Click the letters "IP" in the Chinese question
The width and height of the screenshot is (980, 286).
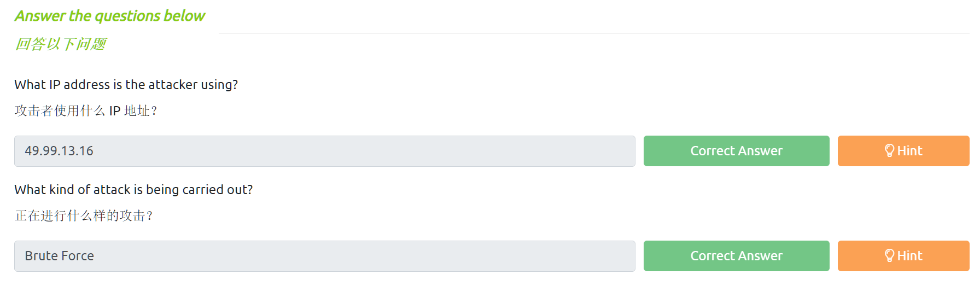coord(114,111)
